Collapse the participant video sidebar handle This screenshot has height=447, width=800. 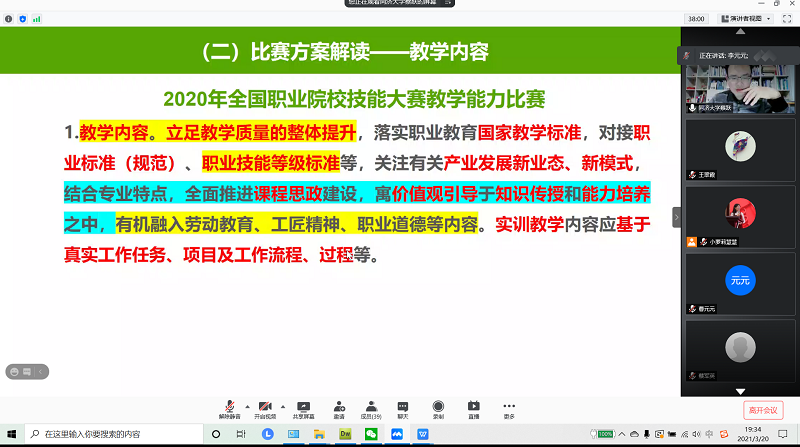[676, 216]
